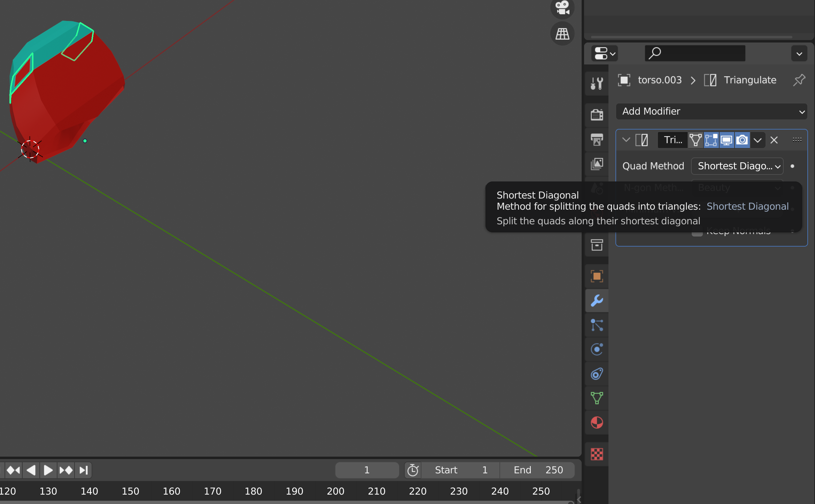The height and width of the screenshot is (504, 815).
Task: Jump to previous keyframe
Action: coord(14,470)
